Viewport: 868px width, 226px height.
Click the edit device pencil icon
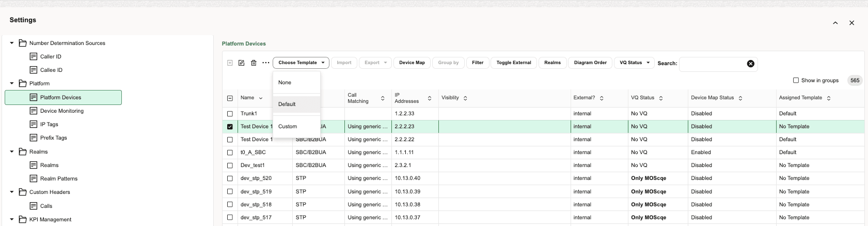tap(241, 63)
